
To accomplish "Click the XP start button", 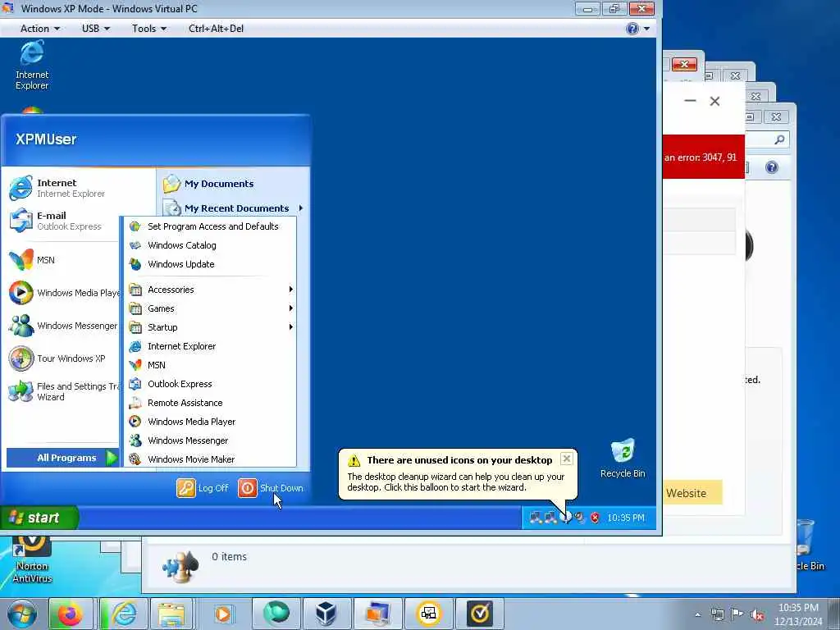I will pos(39,518).
